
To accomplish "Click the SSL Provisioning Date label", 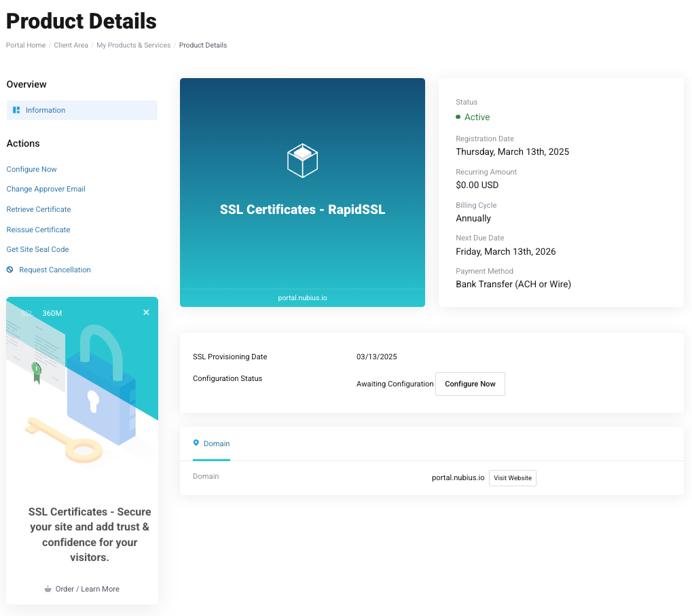I will click(230, 357).
